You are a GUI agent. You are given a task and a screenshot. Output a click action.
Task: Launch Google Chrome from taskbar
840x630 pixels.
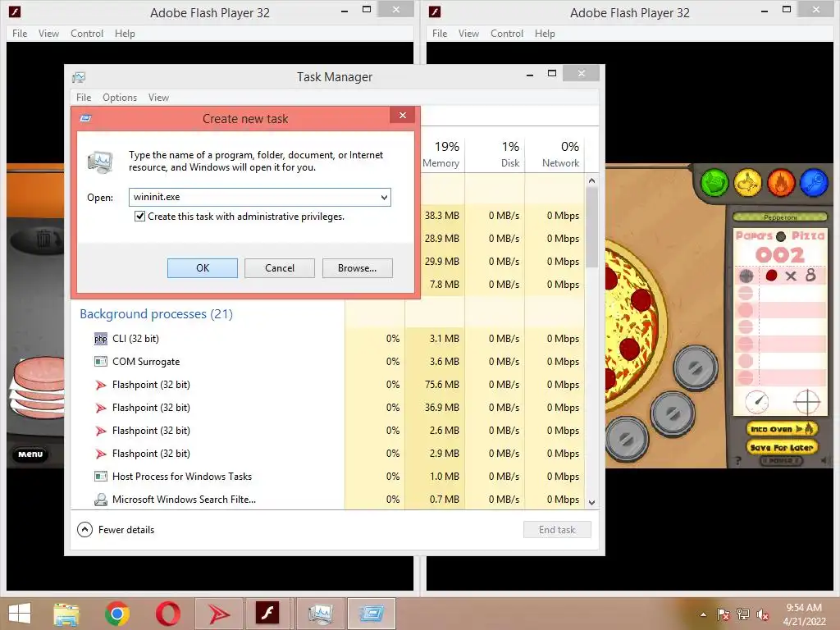(117, 614)
